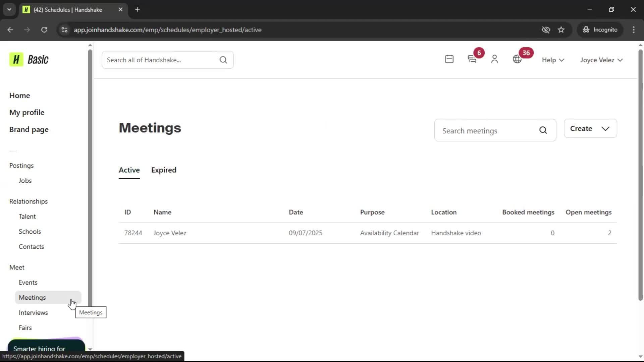Open Events under Meet

coord(28,283)
